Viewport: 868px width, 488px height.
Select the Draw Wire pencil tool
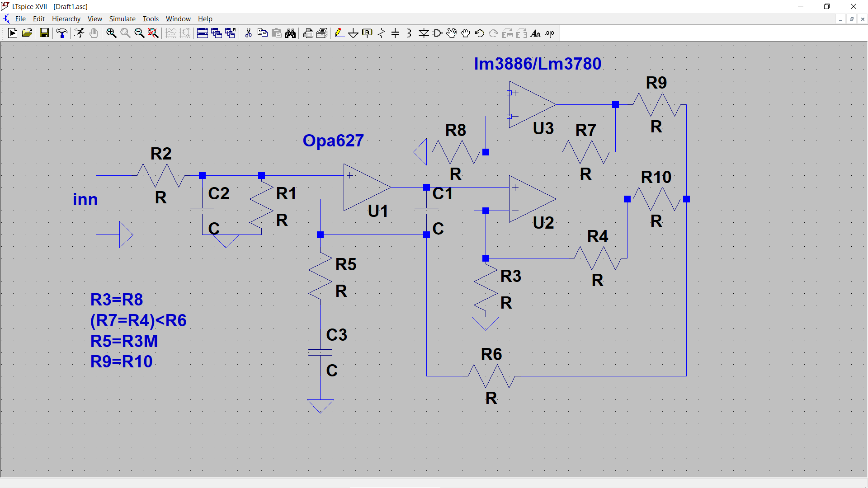[340, 33]
